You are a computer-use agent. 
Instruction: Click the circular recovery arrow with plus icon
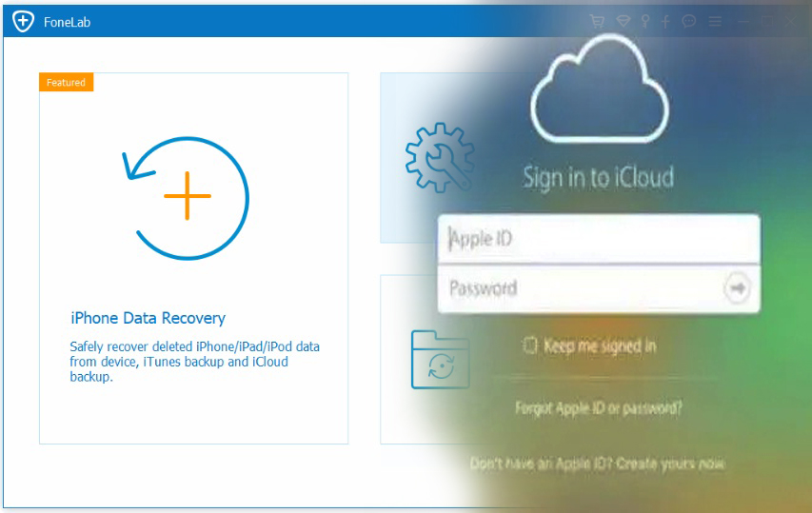click(x=186, y=198)
